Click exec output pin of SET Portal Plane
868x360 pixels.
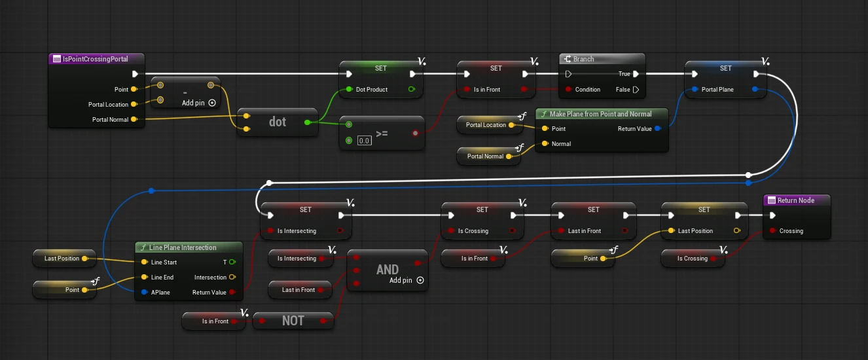coord(757,74)
